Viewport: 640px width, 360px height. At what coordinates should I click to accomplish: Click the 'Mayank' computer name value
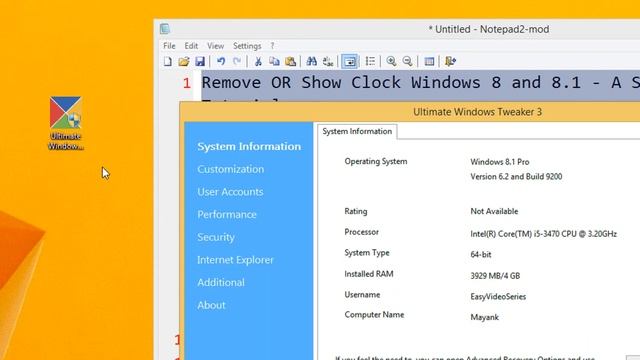tap(484, 317)
